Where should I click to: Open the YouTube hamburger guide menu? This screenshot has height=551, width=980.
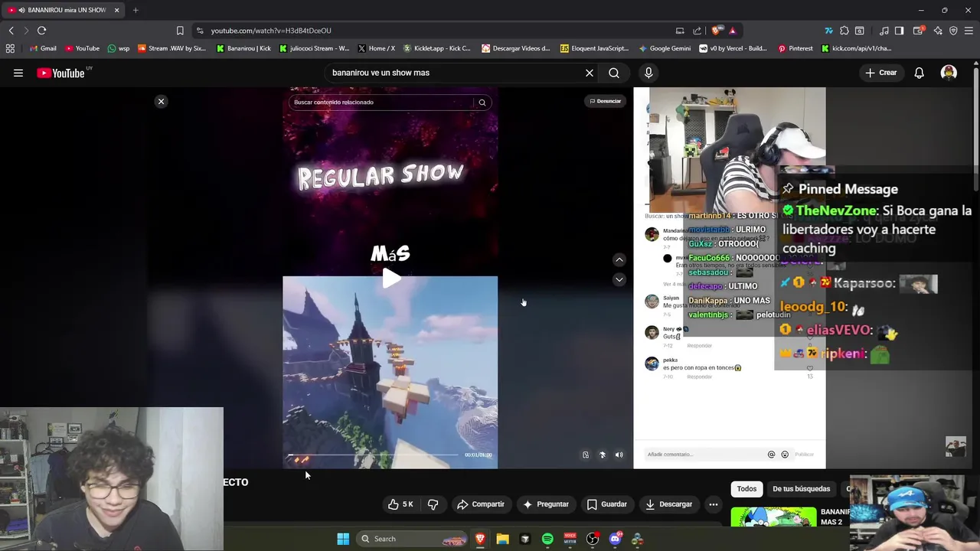click(x=18, y=73)
